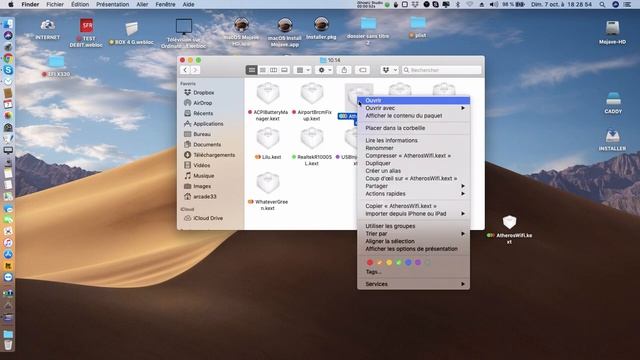Select the RealtekR1000SL.kext file
This screenshot has height=360, width=640.
tap(312, 138)
